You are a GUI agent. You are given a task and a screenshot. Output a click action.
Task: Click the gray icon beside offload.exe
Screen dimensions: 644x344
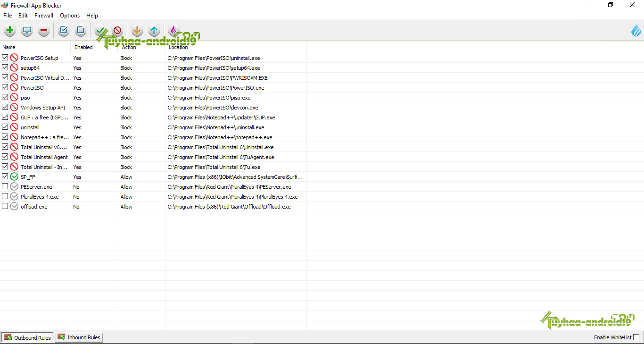14,207
